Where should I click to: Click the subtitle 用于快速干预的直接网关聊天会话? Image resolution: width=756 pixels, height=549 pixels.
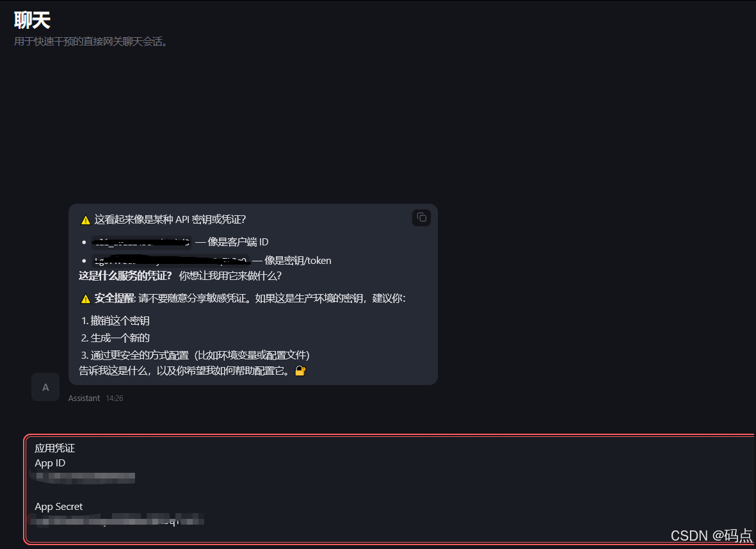coord(91,42)
